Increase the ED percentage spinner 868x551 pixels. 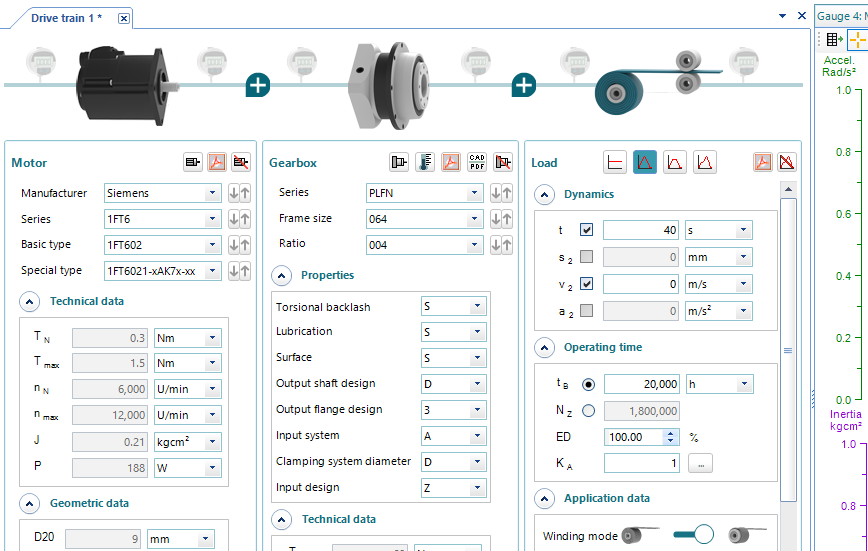[x=670, y=434]
